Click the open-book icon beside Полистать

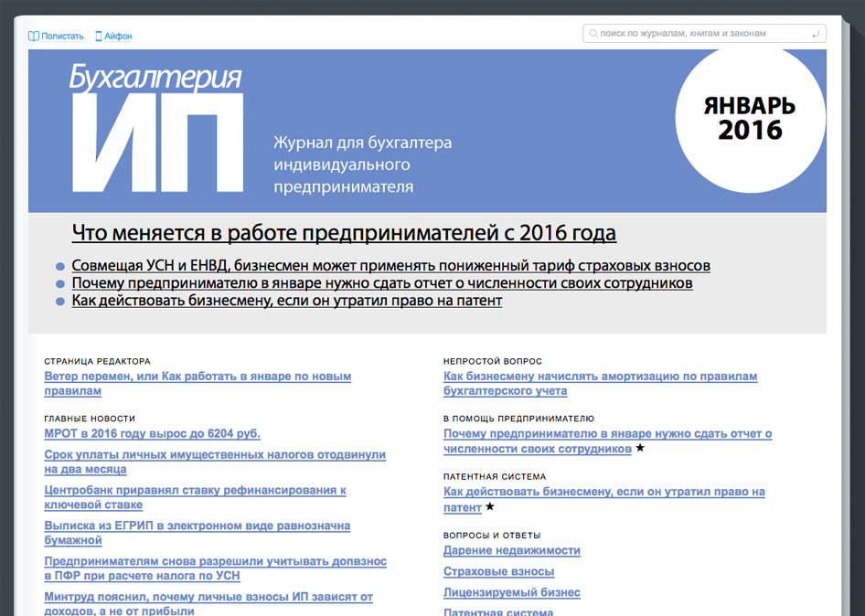34,37
